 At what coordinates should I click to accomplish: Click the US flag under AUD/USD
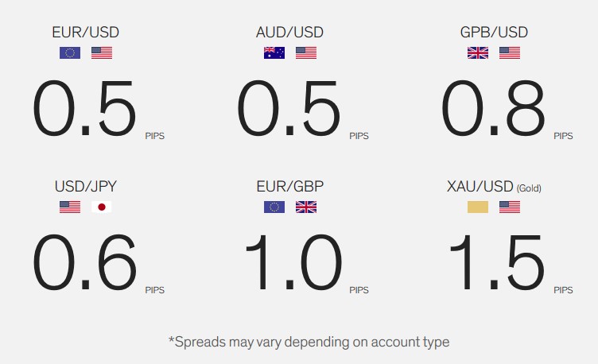click(306, 52)
